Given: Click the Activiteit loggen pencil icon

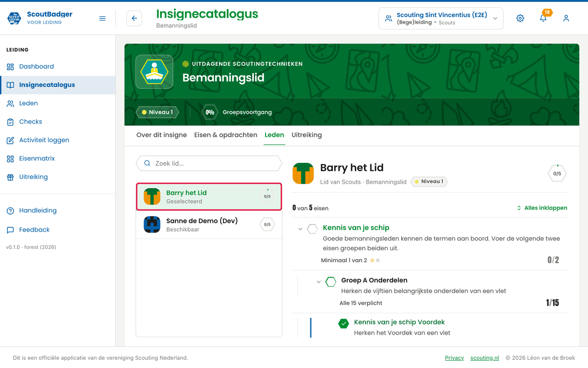Looking at the screenshot, I should click(10, 140).
